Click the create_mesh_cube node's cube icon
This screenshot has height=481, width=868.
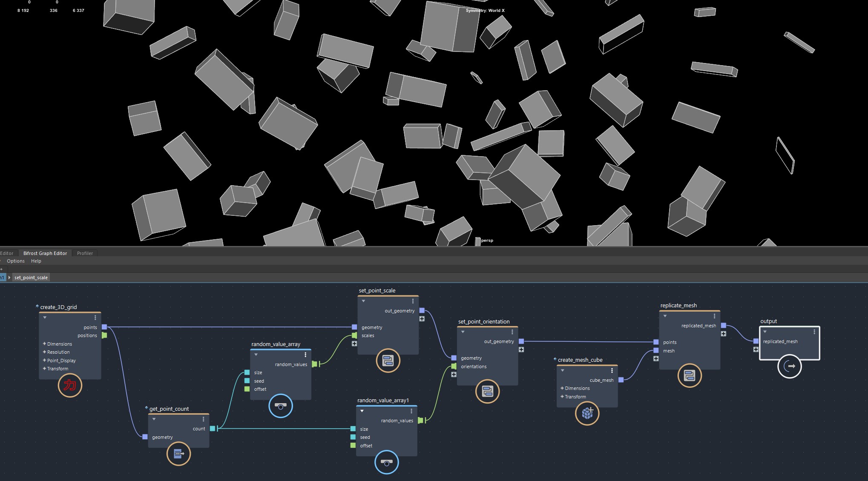(x=587, y=413)
